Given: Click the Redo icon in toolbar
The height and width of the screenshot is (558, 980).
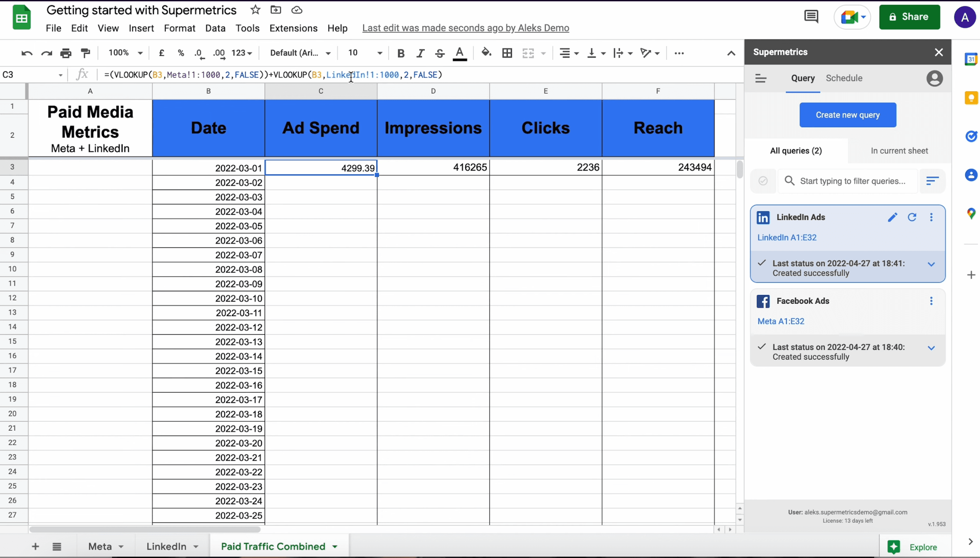Looking at the screenshot, I should (46, 53).
